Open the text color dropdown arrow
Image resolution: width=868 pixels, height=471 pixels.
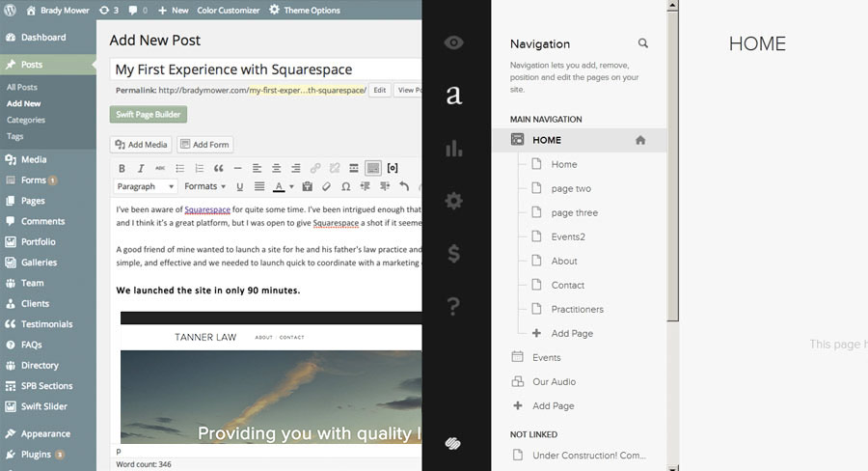291,186
